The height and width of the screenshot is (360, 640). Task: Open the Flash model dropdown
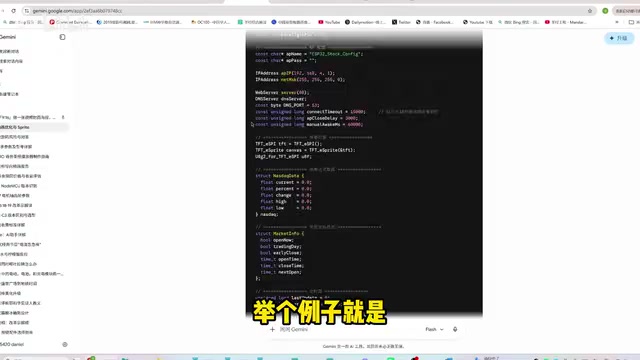pos(434,329)
